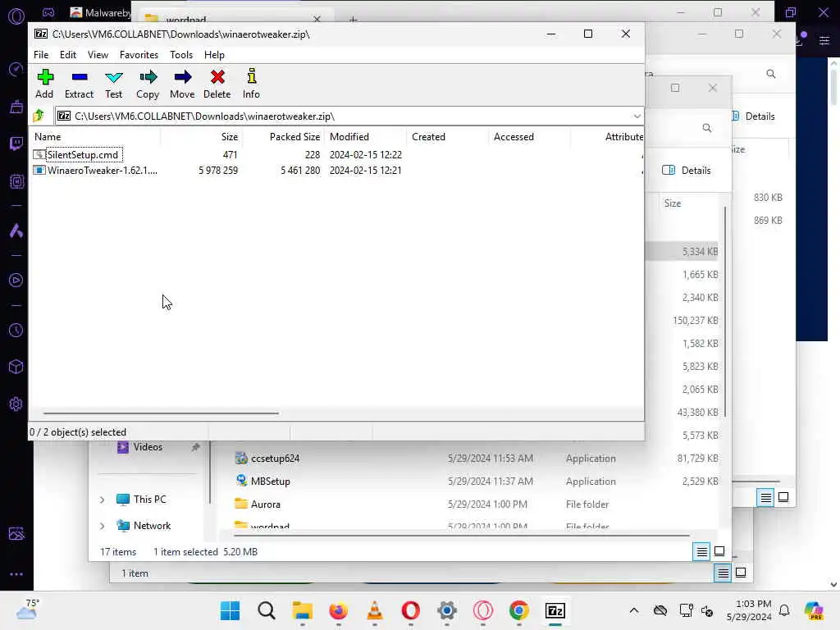Select SilentSetup.cmd file
Image resolution: width=840 pixels, height=630 pixels.
83,155
